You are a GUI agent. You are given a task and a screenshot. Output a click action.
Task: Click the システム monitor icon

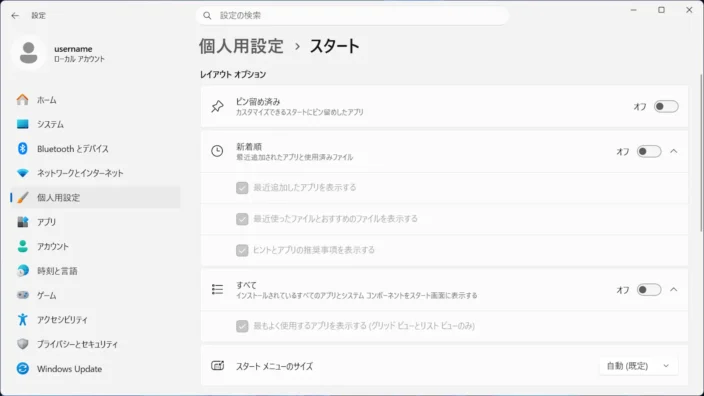(22, 124)
